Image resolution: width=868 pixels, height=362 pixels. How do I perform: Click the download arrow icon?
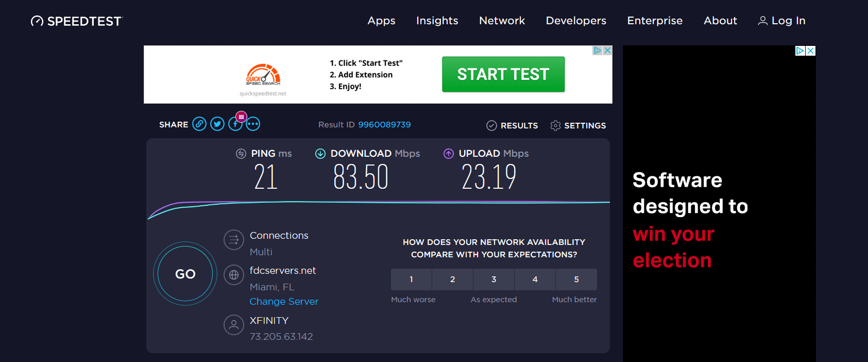tap(320, 154)
